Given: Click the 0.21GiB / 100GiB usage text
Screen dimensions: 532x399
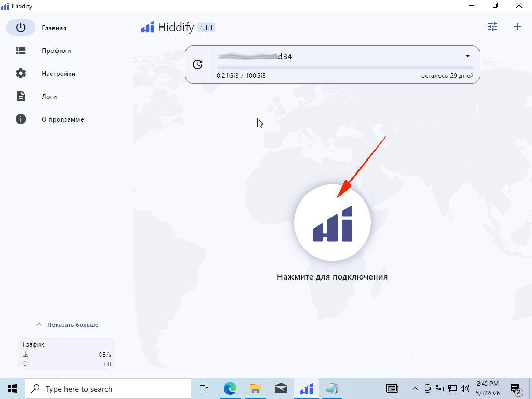Looking at the screenshot, I should 241,76.
